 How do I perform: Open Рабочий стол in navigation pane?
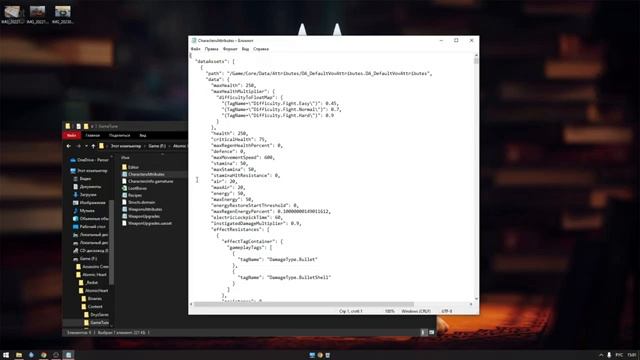click(x=89, y=227)
